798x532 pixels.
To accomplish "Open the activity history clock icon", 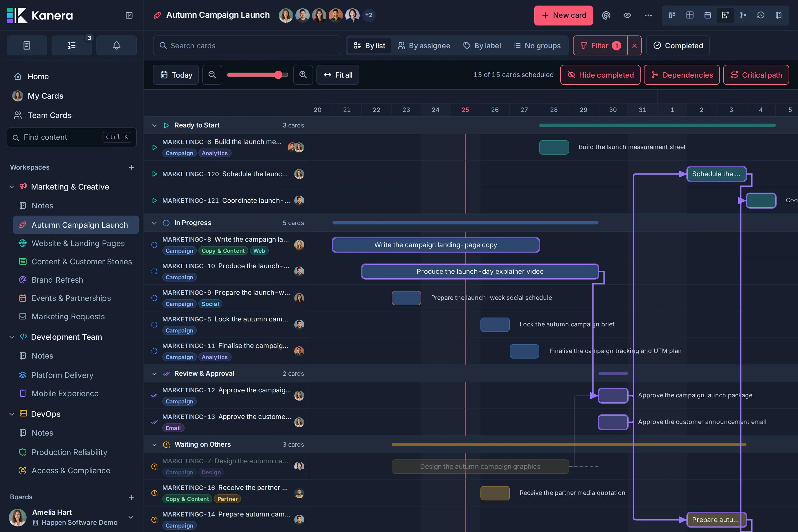I will [761, 15].
